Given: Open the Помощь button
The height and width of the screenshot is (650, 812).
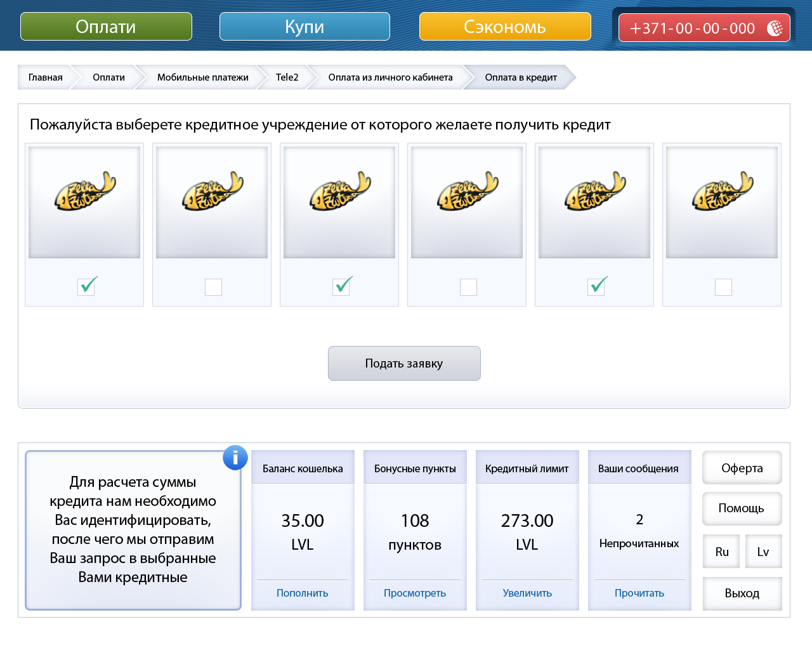Looking at the screenshot, I should [742, 508].
